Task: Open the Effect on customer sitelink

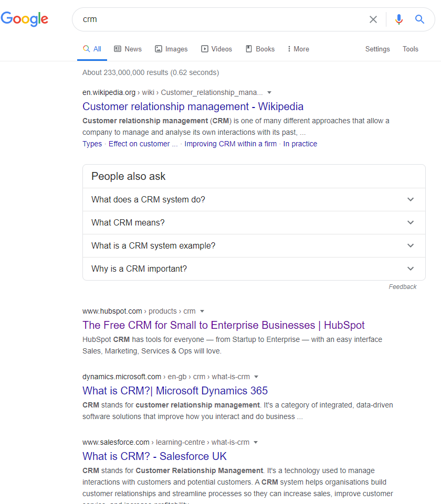Action: click(143, 144)
